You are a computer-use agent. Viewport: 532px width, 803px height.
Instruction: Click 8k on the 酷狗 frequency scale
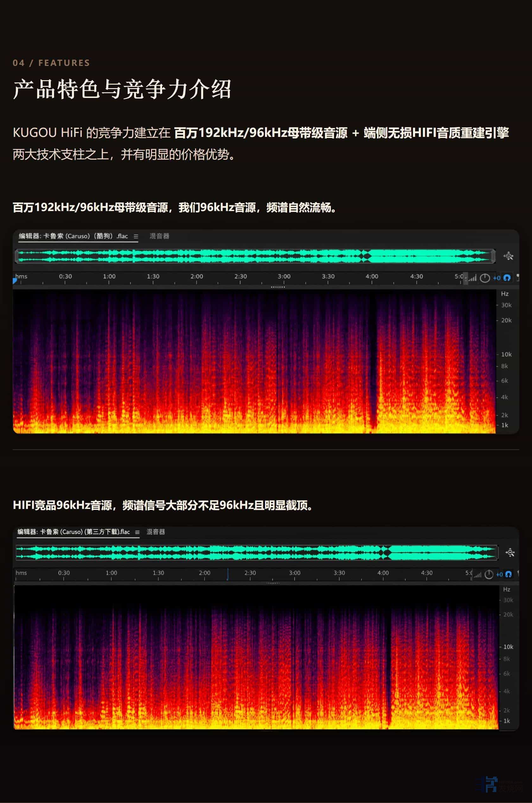tap(504, 366)
